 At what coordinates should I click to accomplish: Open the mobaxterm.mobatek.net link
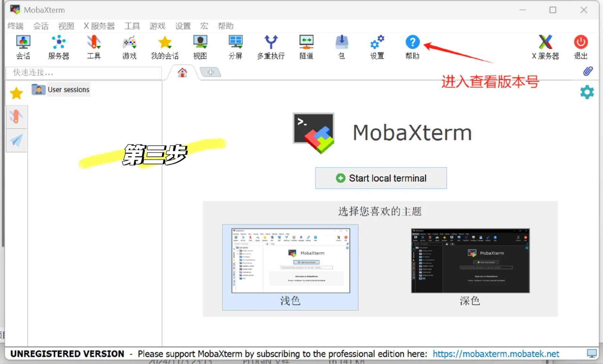tap(495, 354)
